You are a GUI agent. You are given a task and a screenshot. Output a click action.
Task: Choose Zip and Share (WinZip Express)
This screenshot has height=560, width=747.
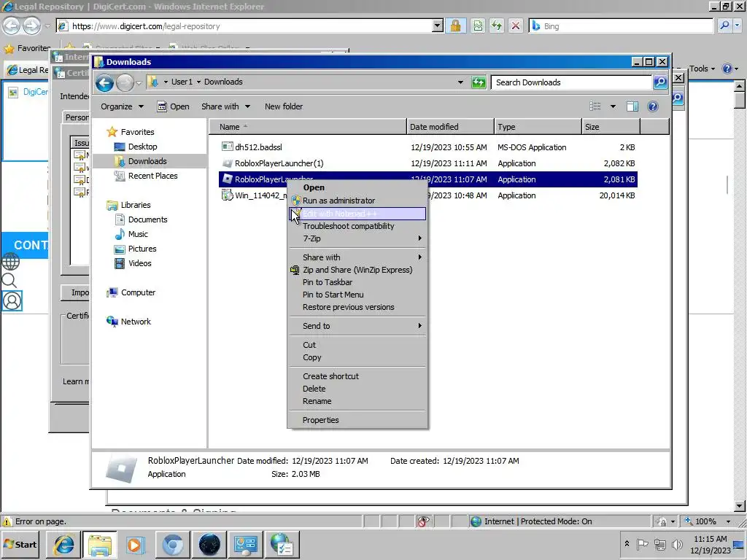(x=357, y=270)
